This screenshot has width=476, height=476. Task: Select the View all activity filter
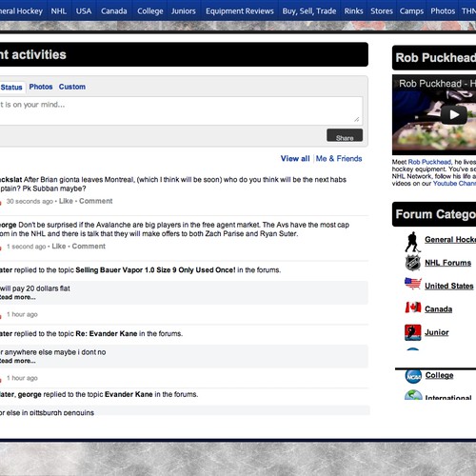[x=295, y=159]
